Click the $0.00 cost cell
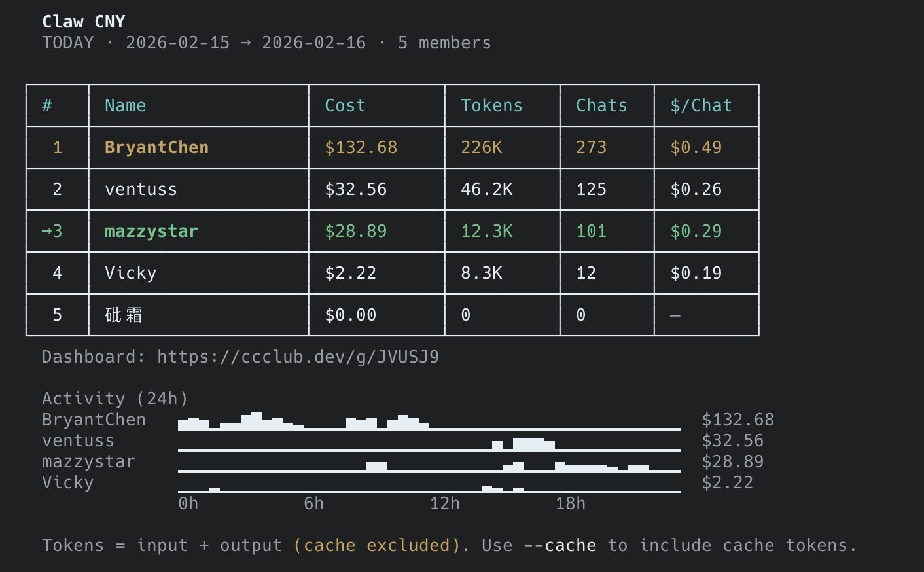This screenshot has height=572, width=924. tap(351, 315)
